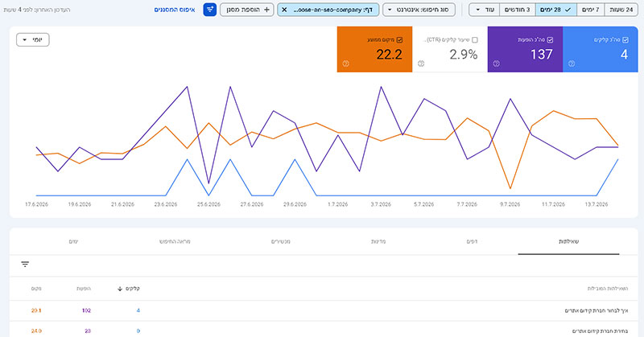
Task: Click the 137 impressions total value
Action: 541,54
